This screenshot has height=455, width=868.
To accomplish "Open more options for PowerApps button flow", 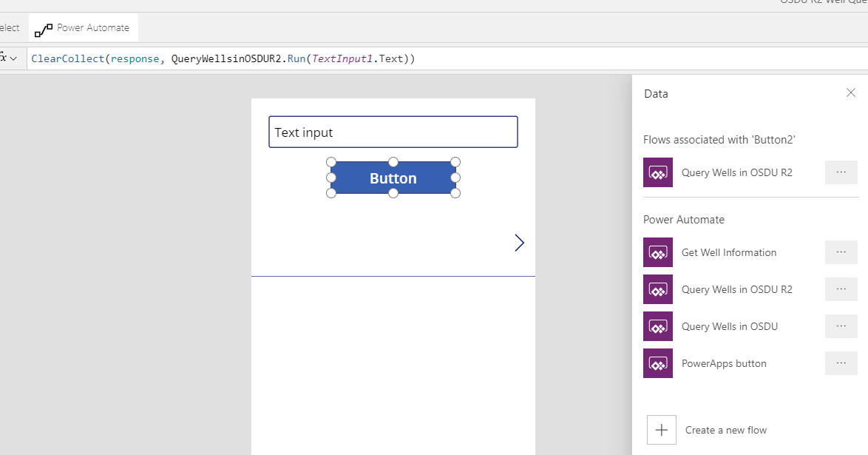I will [841, 363].
